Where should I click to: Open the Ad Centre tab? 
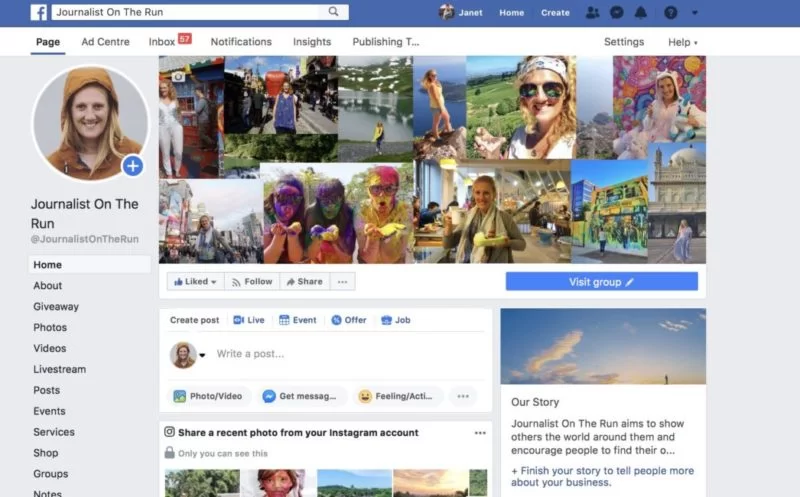106,42
